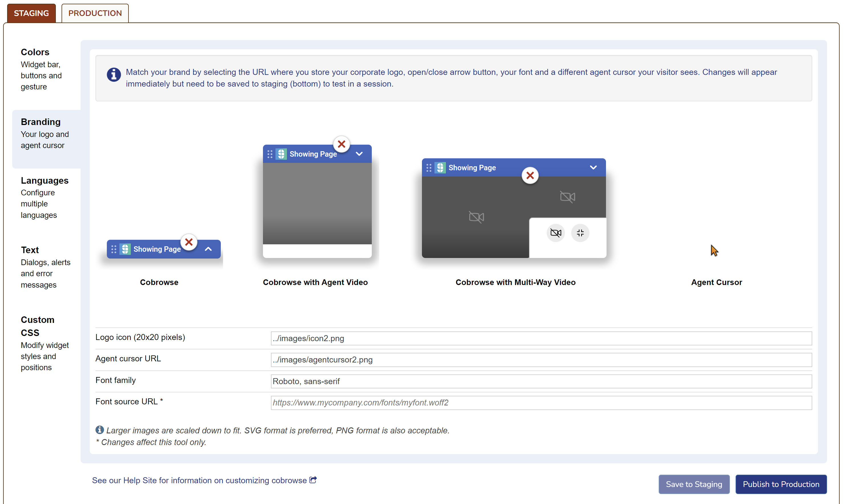This screenshot has height=504, width=845.
Task: Expand the Cobrowse widget with up chevron
Action: [208, 249]
